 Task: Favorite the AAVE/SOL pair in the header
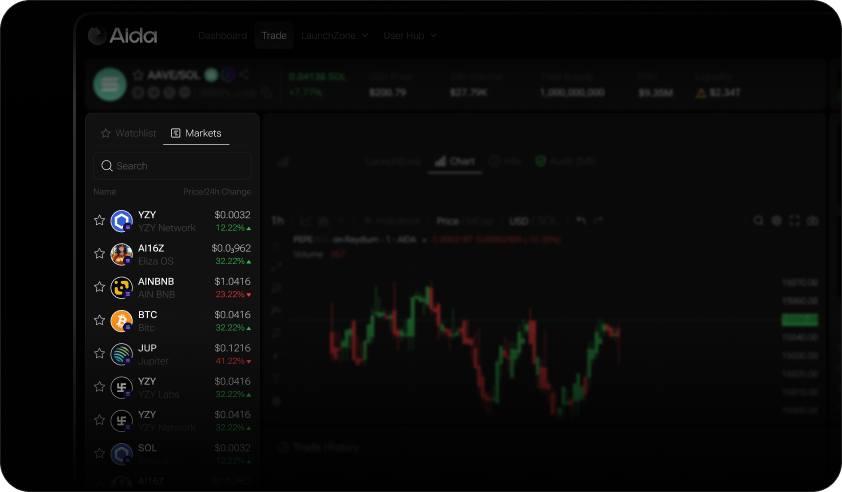click(138, 75)
